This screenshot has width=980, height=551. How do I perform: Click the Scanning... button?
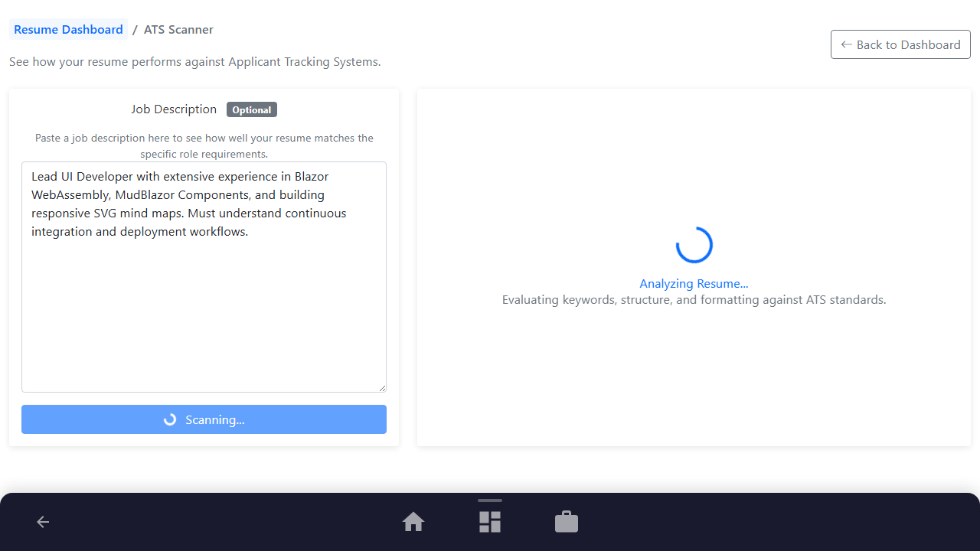pyautogui.click(x=204, y=419)
